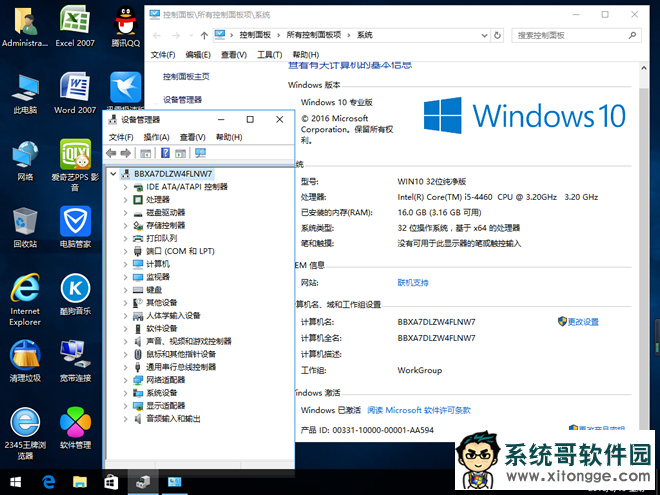The height and width of the screenshot is (495, 660).
Task: Open Microsoft Edge from the taskbar
Action: pos(48,482)
